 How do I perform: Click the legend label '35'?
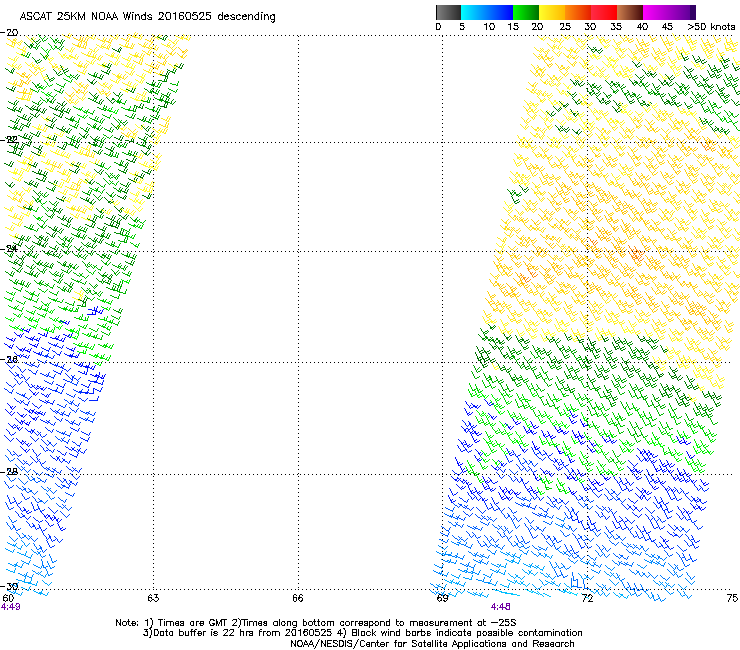616,27
